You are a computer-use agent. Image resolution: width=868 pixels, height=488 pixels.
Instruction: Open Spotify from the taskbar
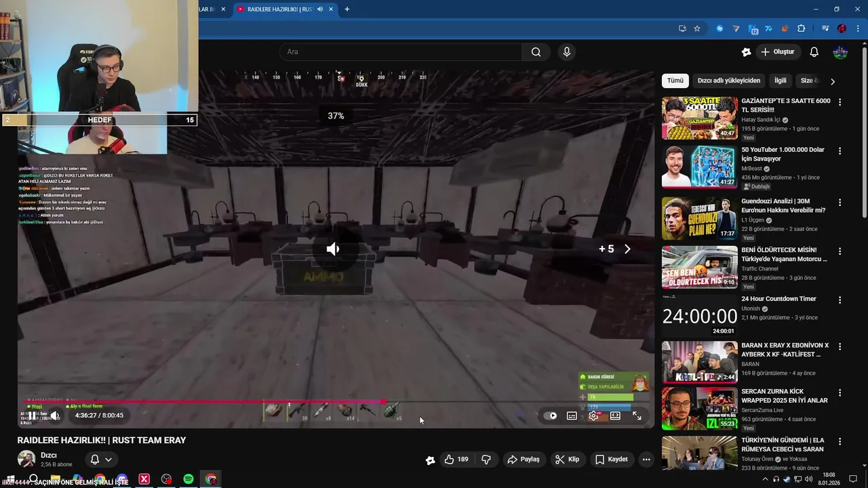tap(189, 479)
